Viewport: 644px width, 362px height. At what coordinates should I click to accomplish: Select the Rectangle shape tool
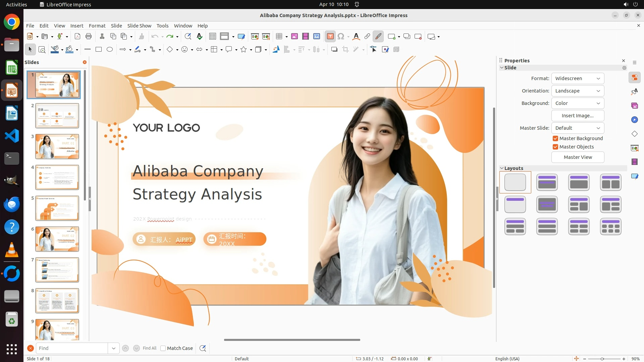pyautogui.click(x=99, y=50)
